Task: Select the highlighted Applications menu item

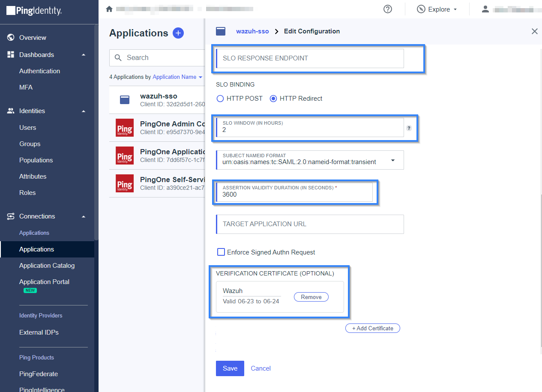Action: pyautogui.click(x=47, y=249)
